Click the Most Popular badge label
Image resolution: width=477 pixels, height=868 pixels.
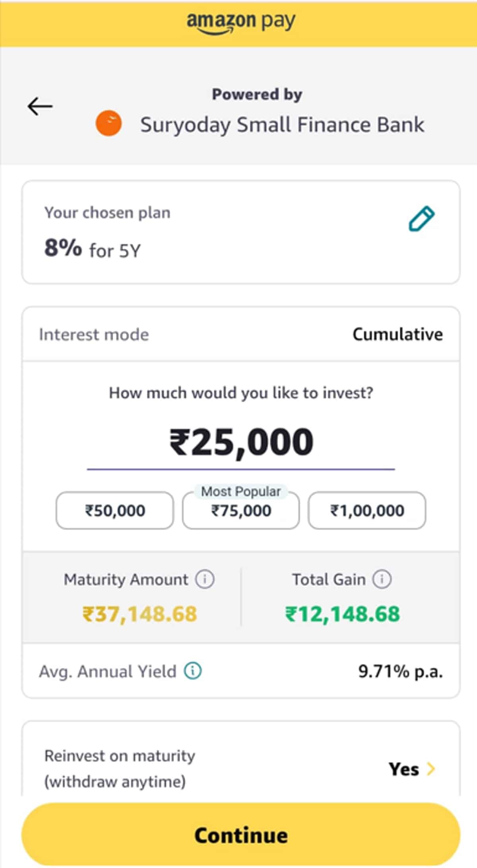(x=241, y=492)
